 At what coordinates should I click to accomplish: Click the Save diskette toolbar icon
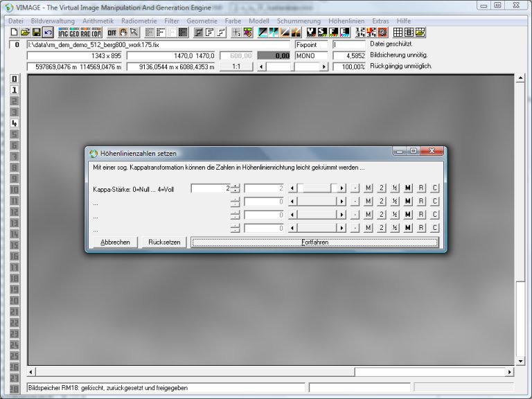tap(36, 33)
